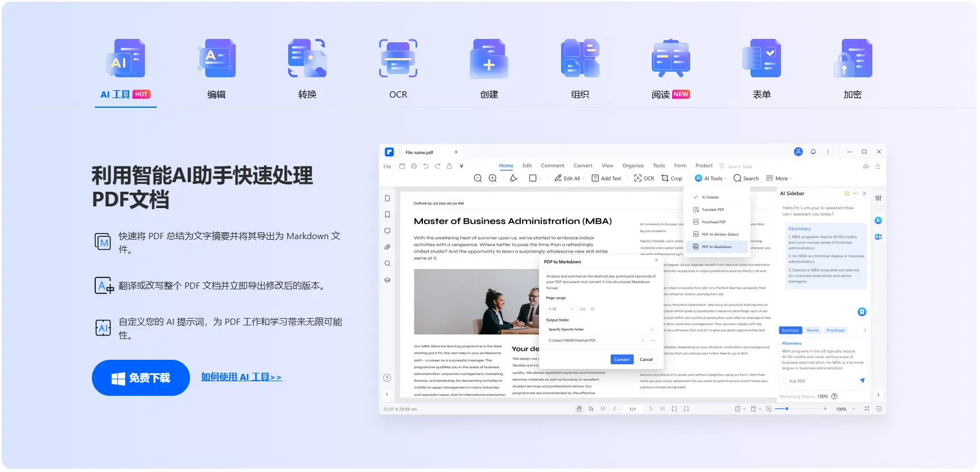Select the 表单 feature tab

(762, 70)
